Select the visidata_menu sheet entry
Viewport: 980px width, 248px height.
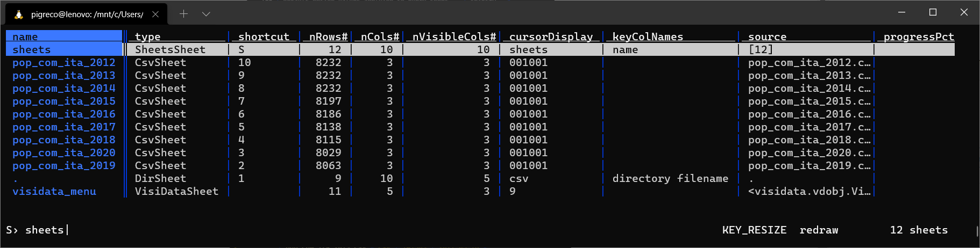coord(54,192)
